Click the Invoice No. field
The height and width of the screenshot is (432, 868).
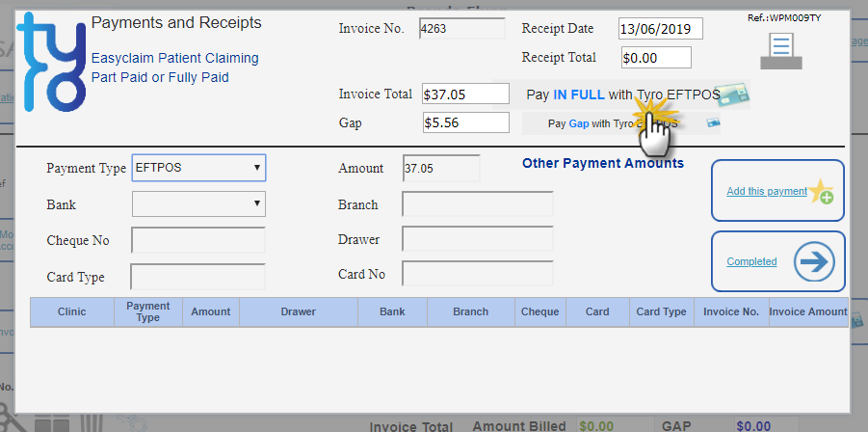pyautogui.click(x=461, y=28)
